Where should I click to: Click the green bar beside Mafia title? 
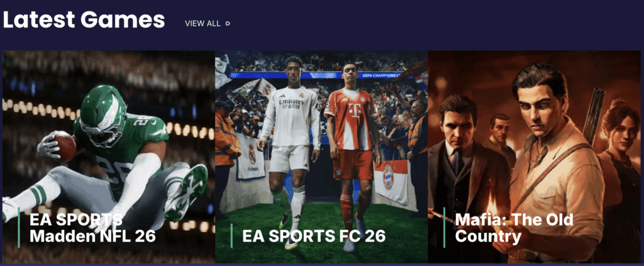[x=445, y=228]
